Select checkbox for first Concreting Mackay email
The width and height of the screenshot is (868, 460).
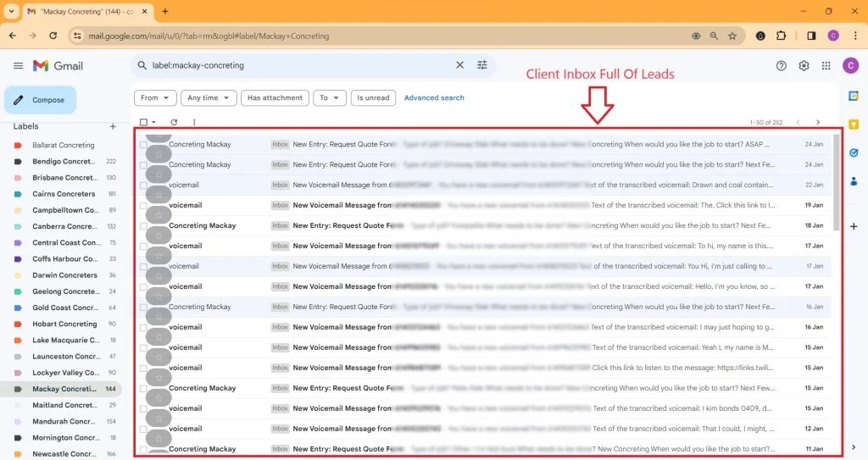pyautogui.click(x=143, y=145)
